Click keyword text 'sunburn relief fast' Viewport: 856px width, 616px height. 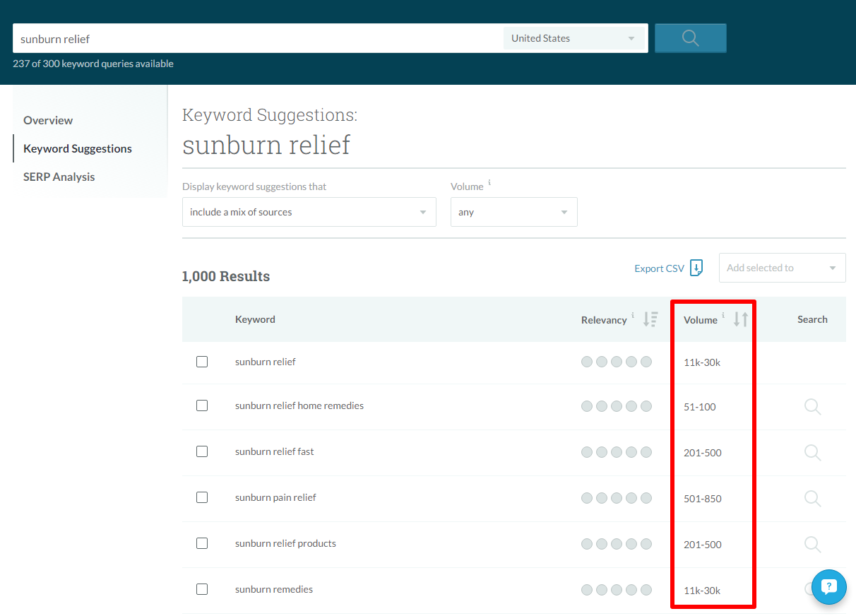click(x=275, y=451)
